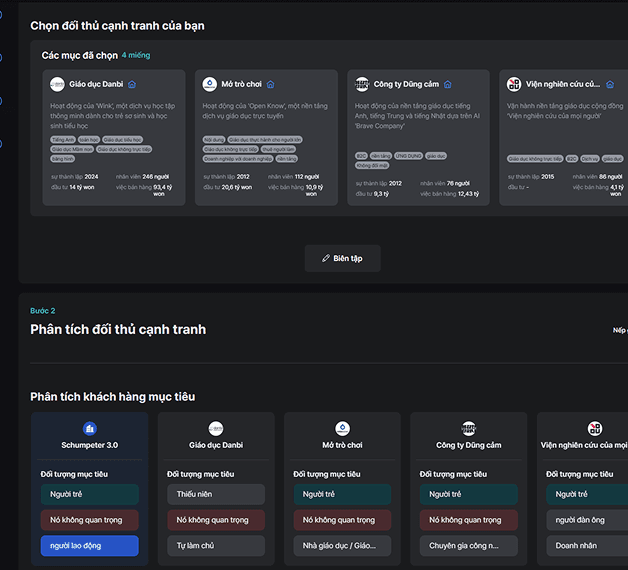628x570 pixels.
Task: Select Nó không quan trọng under Mở trò chơi
Action: [342, 520]
